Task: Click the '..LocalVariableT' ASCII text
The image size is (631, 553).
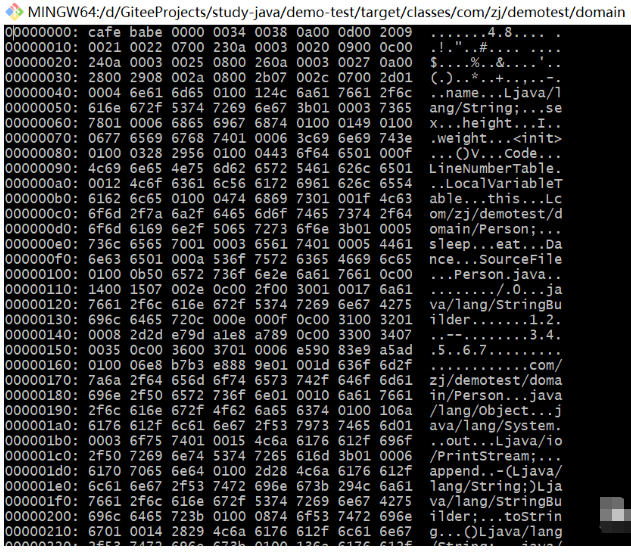Action: tap(495, 184)
